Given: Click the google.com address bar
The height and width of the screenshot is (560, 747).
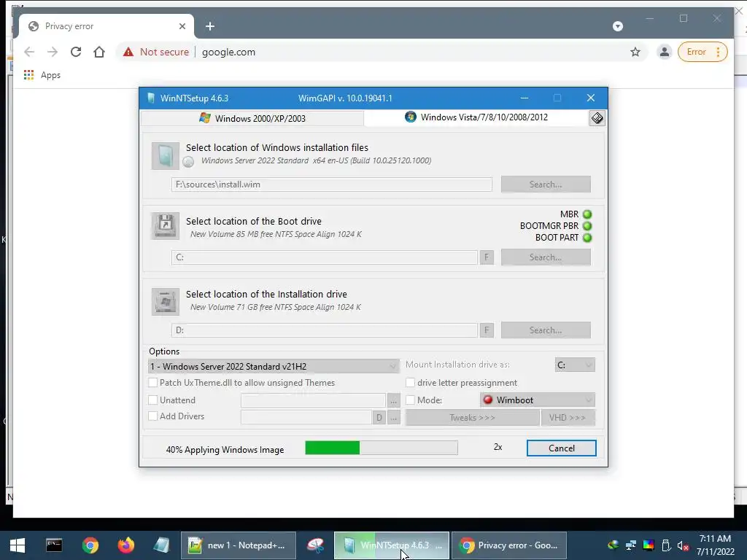Looking at the screenshot, I should tap(381, 52).
